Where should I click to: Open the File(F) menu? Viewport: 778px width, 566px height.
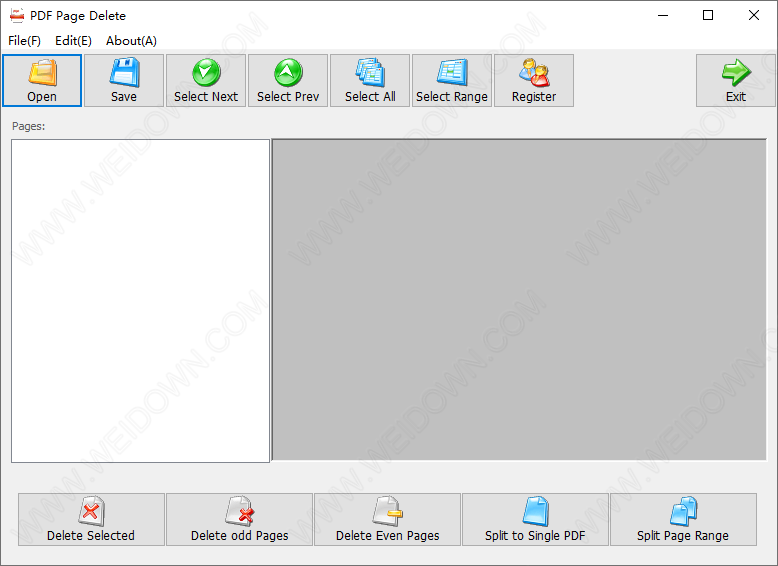pos(24,41)
